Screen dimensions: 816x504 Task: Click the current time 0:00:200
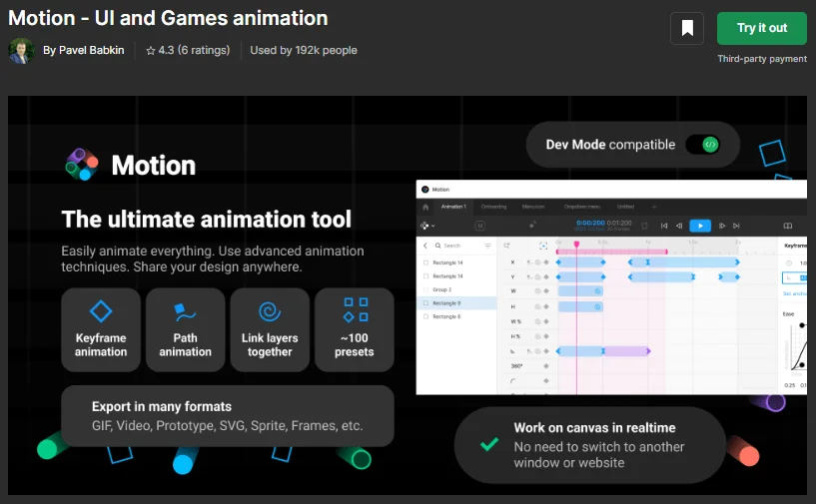click(x=590, y=223)
